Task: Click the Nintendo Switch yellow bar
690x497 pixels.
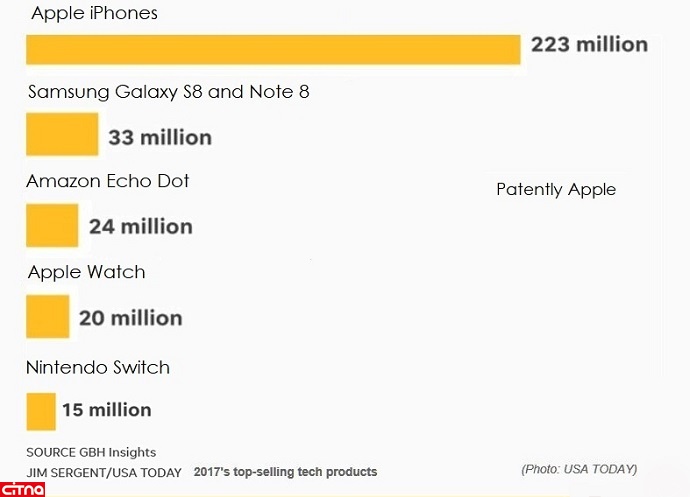Action: 41,410
